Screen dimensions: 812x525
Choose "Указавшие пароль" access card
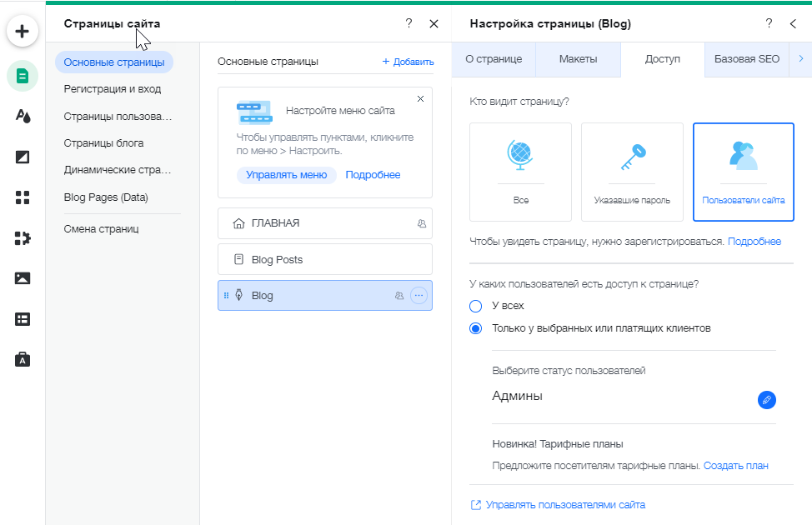[632, 172]
